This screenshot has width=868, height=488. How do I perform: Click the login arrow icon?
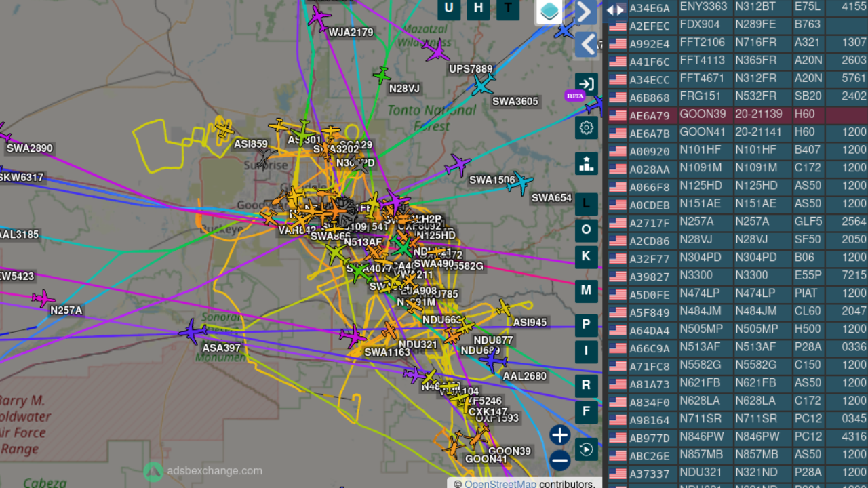pos(587,85)
